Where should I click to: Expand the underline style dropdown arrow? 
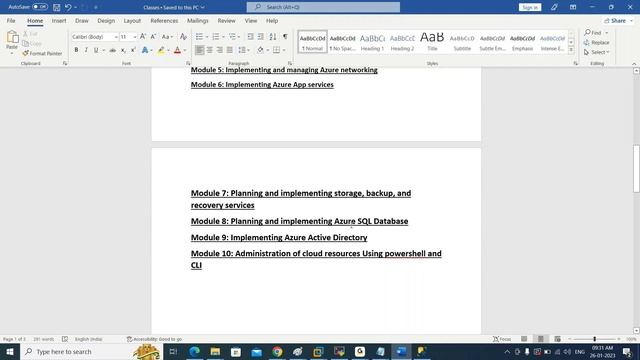click(x=104, y=50)
